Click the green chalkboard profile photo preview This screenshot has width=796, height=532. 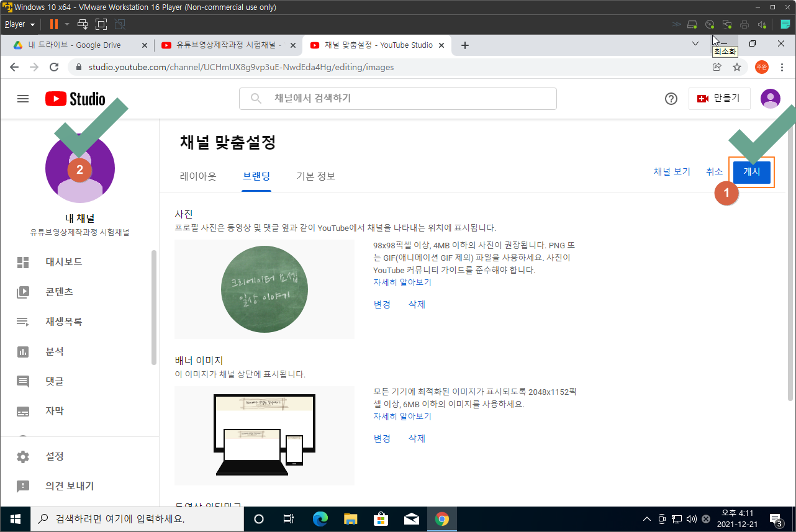click(x=265, y=289)
